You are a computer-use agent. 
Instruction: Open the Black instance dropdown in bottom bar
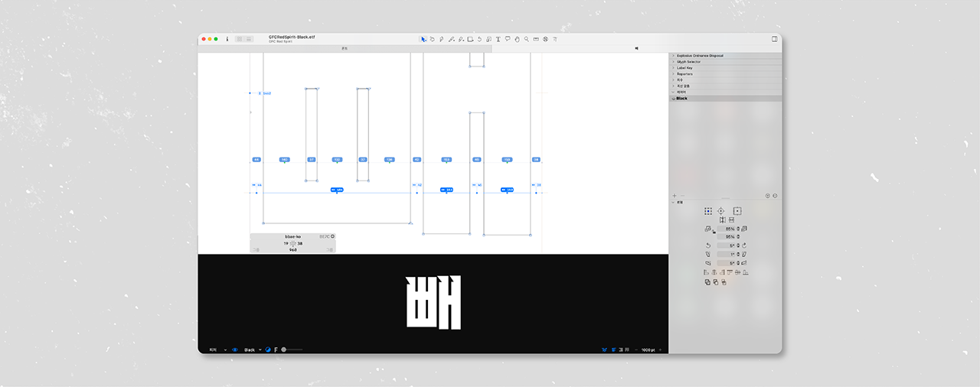click(x=253, y=350)
